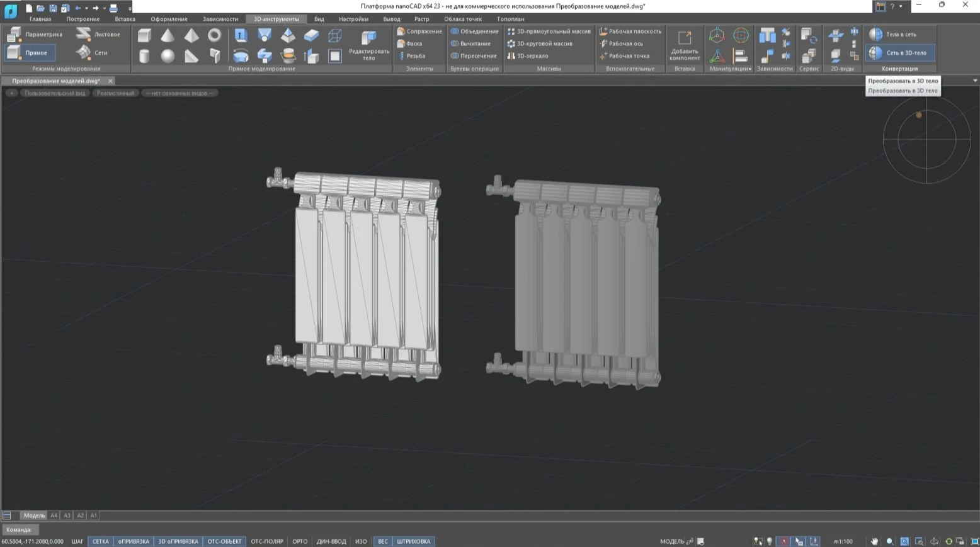Viewport: 980px width, 547px height.
Task: Open the Топоплан ribbon tab
Action: (x=511, y=19)
